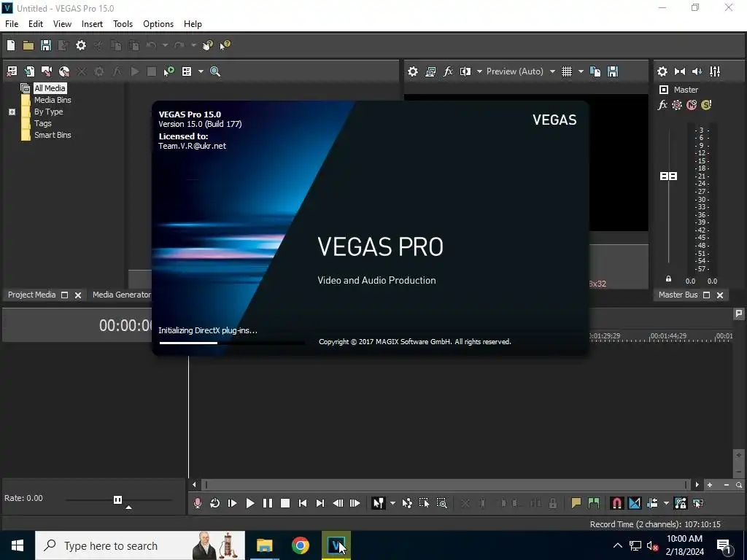747x560 pixels.
Task: Click the Search media magnifier icon
Action: pyautogui.click(x=215, y=71)
